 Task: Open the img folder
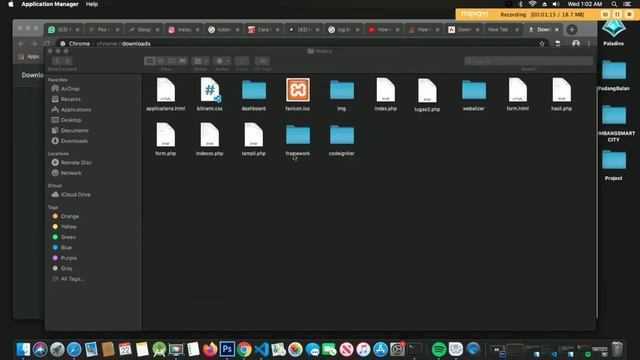click(x=342, y=94)
